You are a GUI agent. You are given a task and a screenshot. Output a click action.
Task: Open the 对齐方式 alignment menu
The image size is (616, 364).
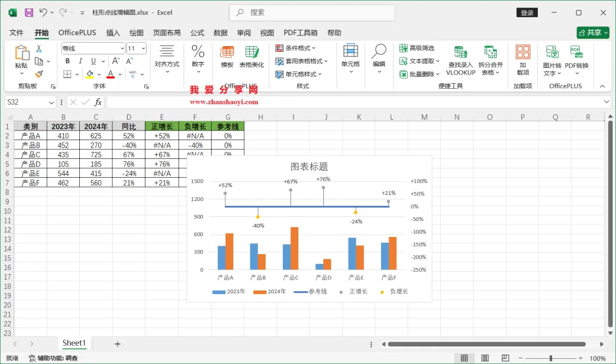(x=167, y=59)
